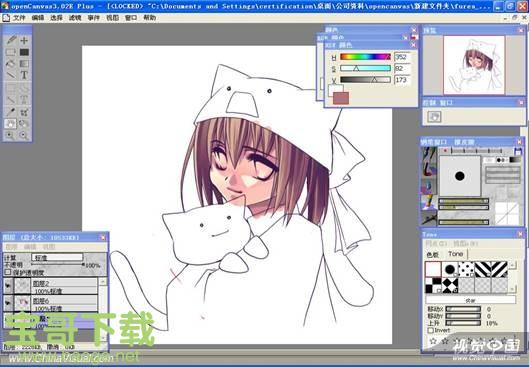Viewport: 529px width, 367px height.
Task: Adjust the 移动Y slider in Tone panel
Action: [463, 316]
